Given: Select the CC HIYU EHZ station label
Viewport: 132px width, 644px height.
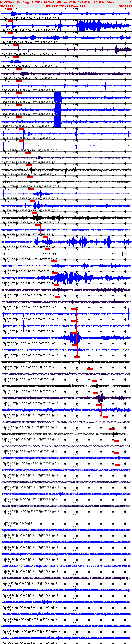Looking at the screenshot, I should tap(30, 354).
